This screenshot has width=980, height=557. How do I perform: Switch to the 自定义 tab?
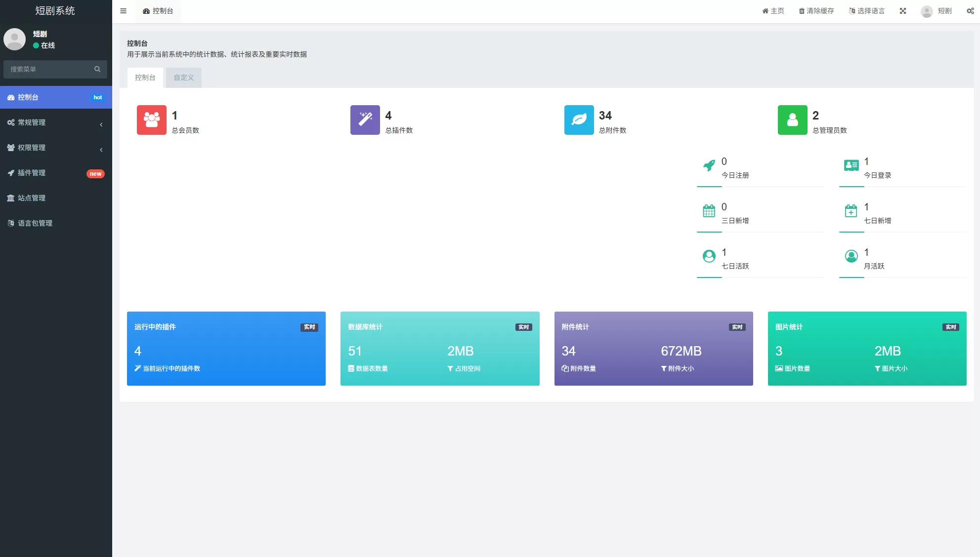tap(184, 78)
